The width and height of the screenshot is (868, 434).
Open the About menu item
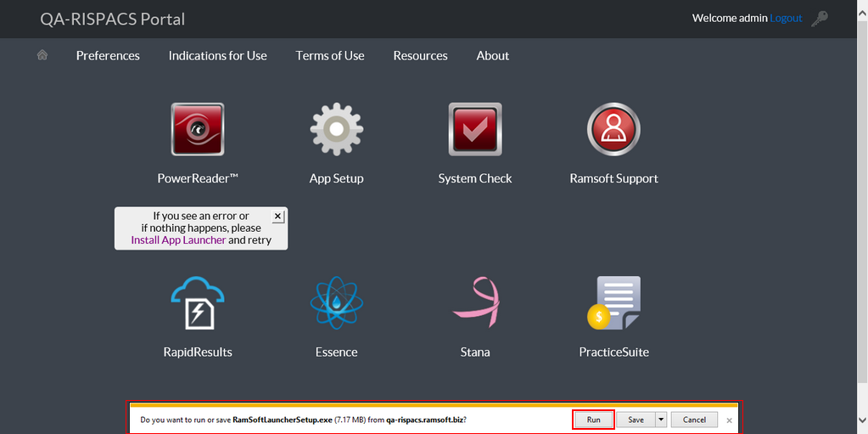click(493, 56)
